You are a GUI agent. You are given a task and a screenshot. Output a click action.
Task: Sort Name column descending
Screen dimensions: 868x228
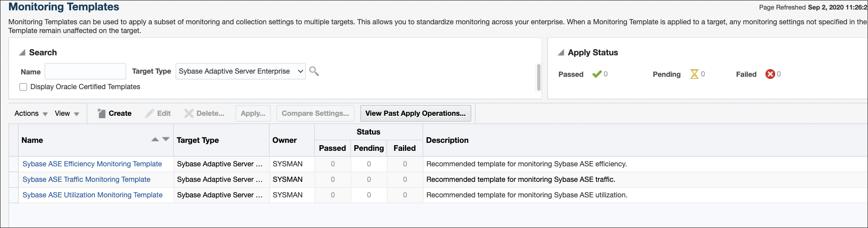(166, 139)
